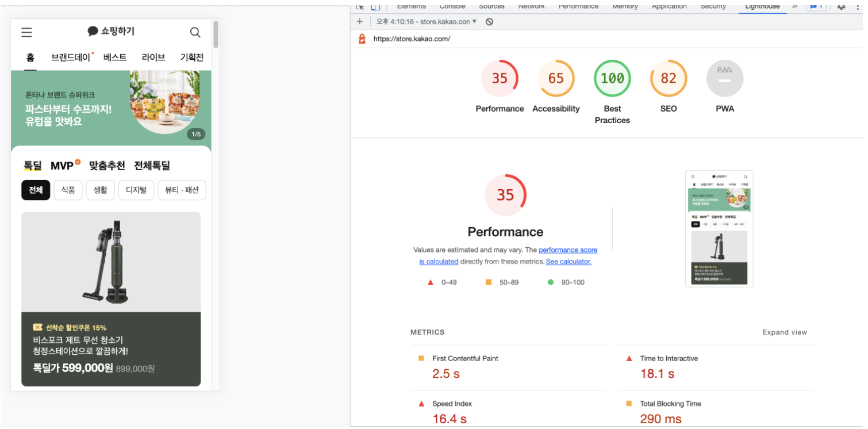Switch to the Elements tab in DevTools
868x429 pixels.
[412, 6]
